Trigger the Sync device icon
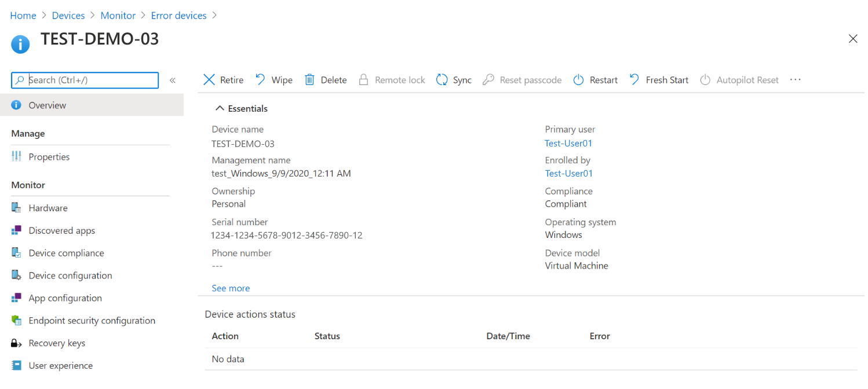Screen dimensions: 868x389 pyautogui.click(x=442, y=79)
